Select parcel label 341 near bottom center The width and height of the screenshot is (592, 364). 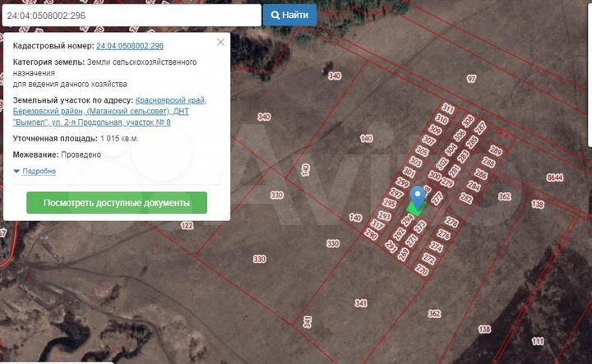[x=361, y=303]
